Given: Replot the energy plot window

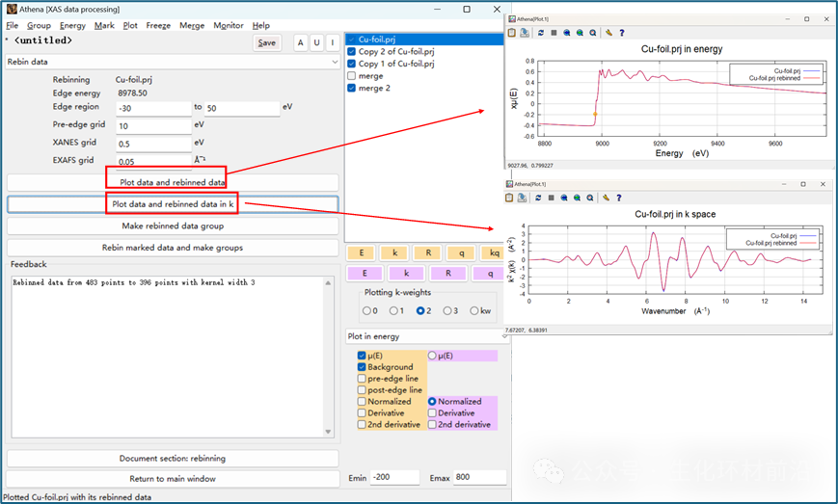Looking at the screenshot, I should pyautogui.click(x=541, y=33).
